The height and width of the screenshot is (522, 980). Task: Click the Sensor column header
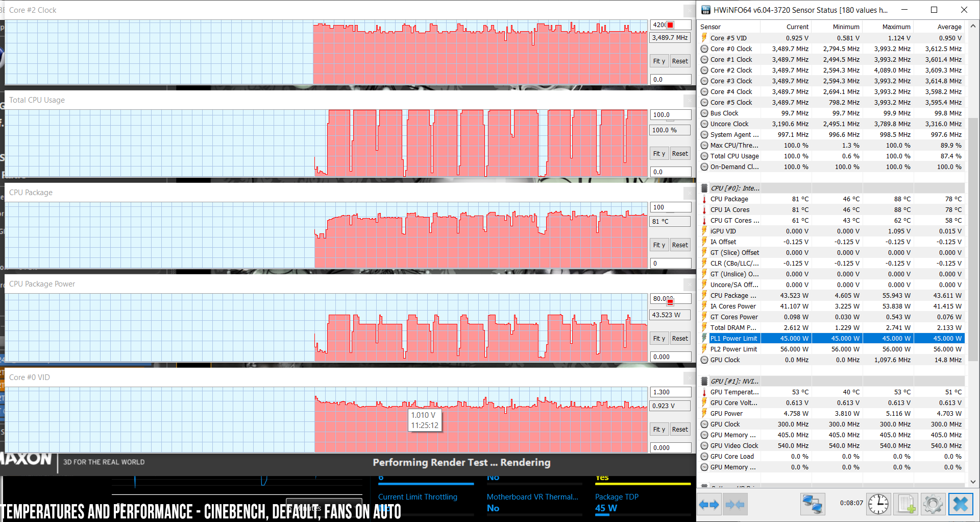729,27
